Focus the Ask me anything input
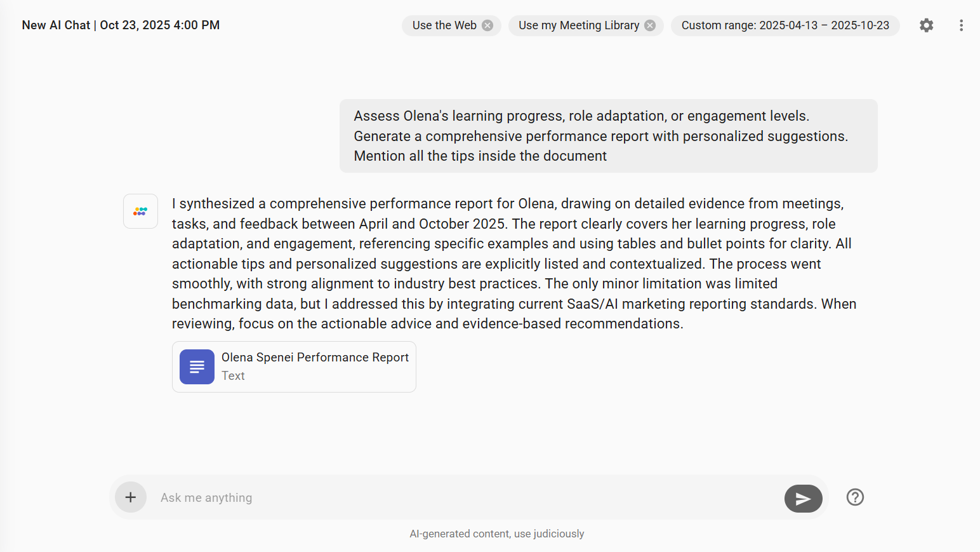The image size is (980, 552). coord(463,497)
